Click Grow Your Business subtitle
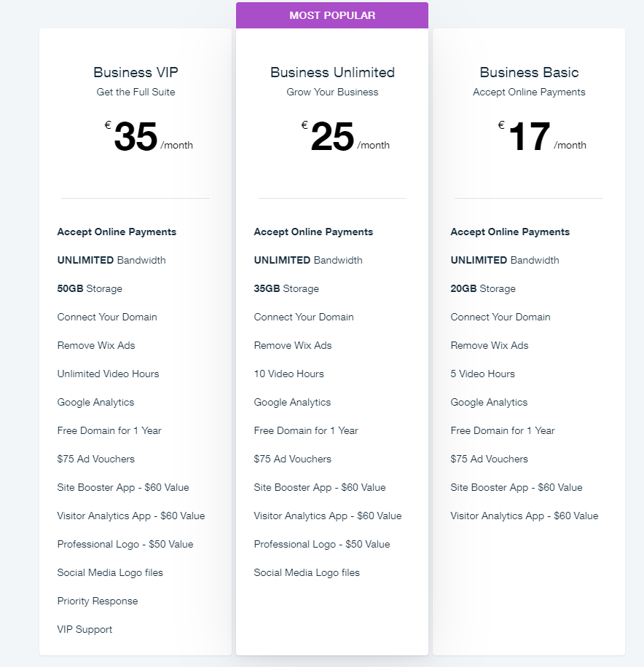644x667 pixels. click(332, 92)
